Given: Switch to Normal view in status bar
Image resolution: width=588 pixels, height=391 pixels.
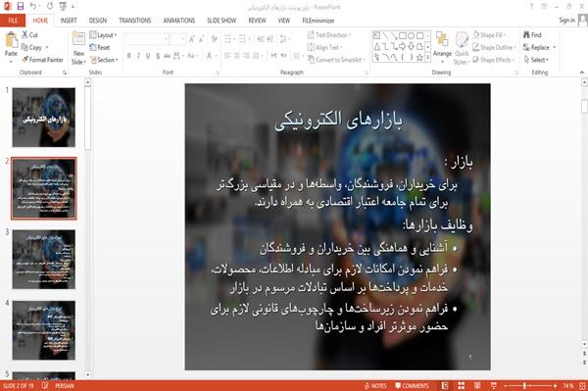Looking at the screenshot, I should click(445, 386).
